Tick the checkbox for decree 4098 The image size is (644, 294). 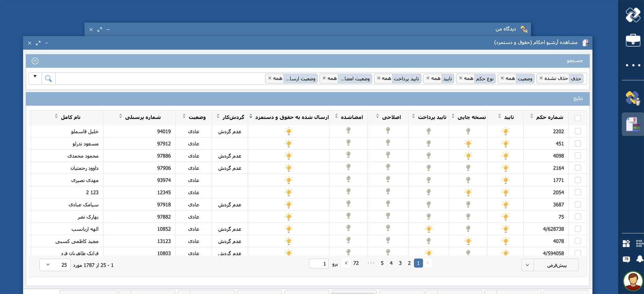(578, 156)
